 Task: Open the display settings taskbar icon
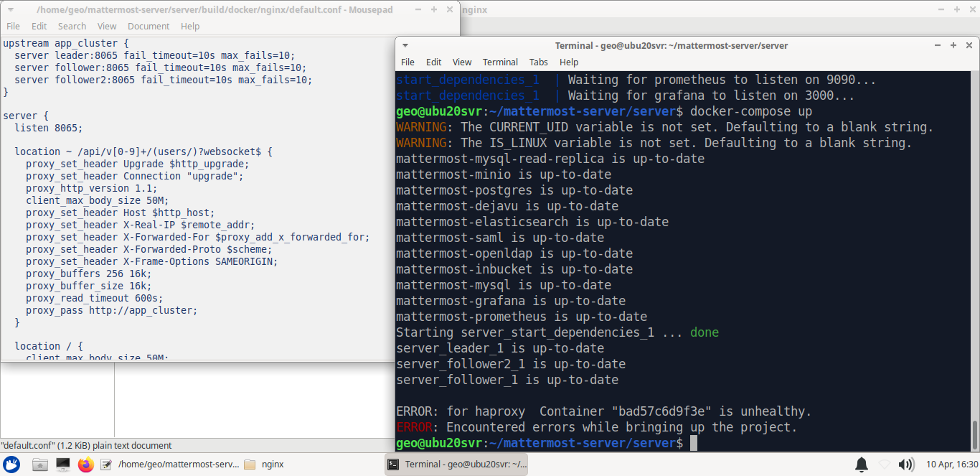click(x=63, y=465)
